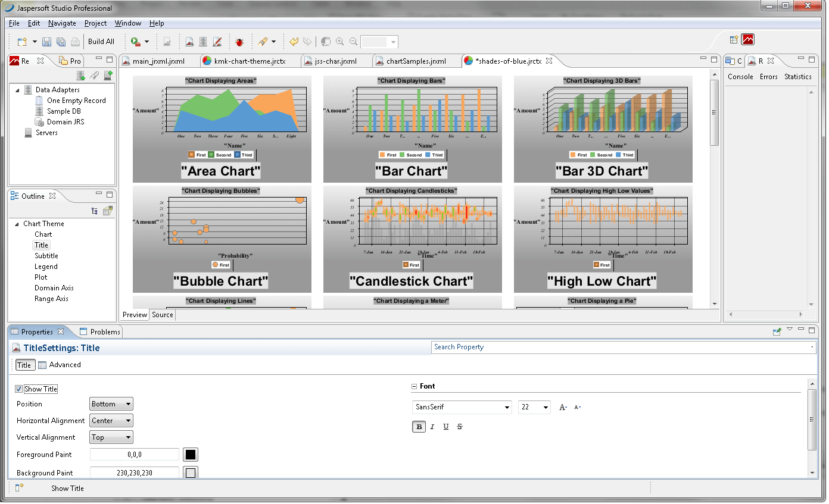
Task: Click the create data adapter icon
Action: (80, 76)
